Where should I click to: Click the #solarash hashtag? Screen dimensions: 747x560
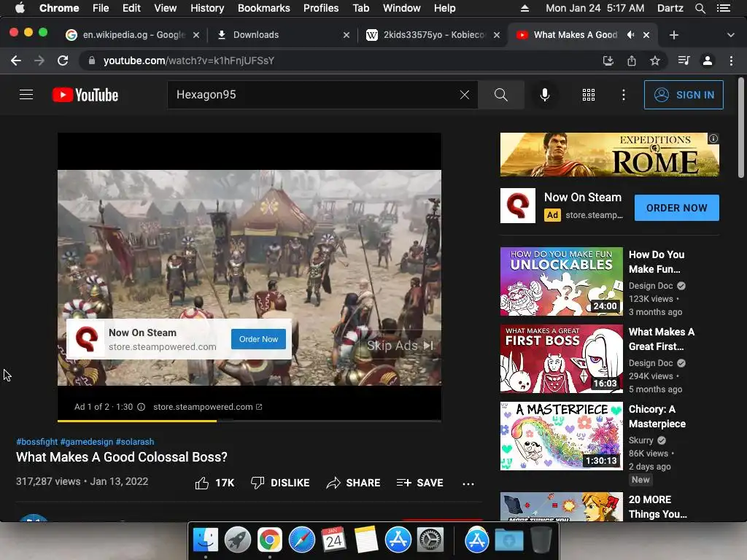coord(135,442)
